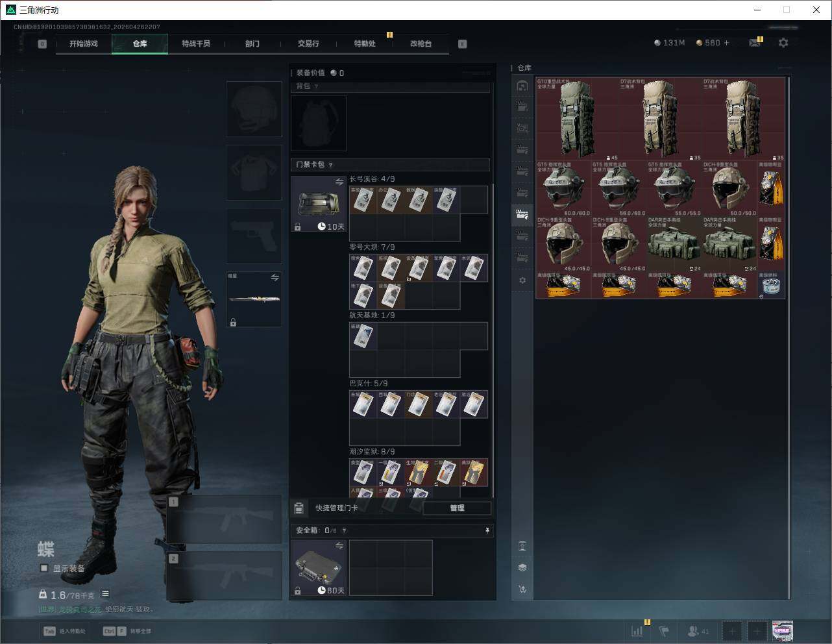Open the warehouse main storage icon
The height and width of the screenshot is (644, 832).
pos(522,86)
